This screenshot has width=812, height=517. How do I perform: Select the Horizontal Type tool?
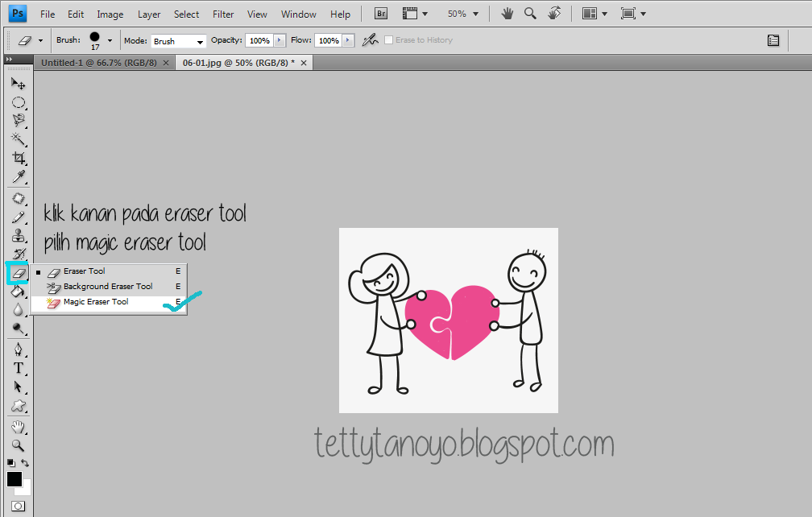(18, 368)
